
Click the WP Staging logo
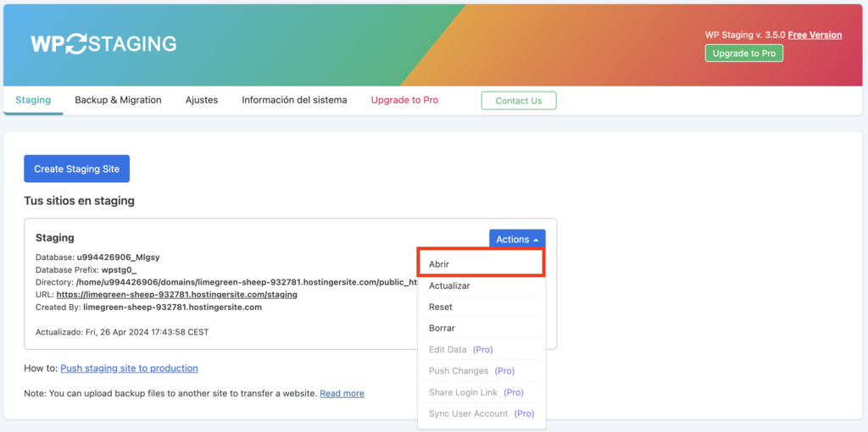pyautogui.click(x=103, y=44)
